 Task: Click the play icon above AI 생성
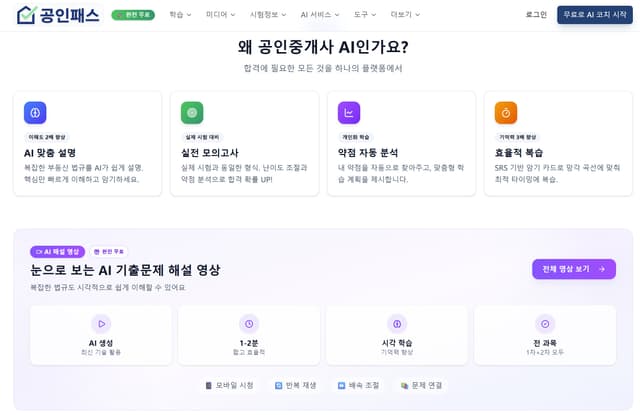pos(101,324)
